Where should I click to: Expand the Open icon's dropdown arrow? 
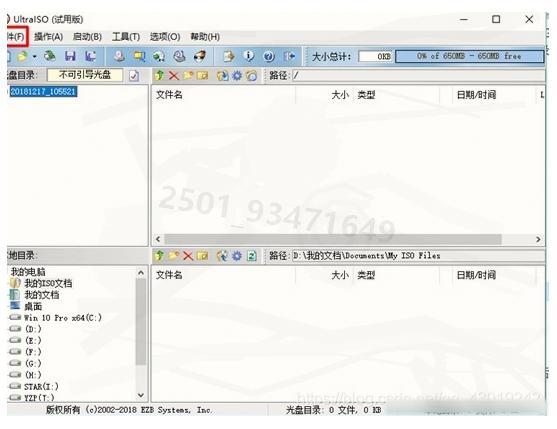(x=34, y=56)
